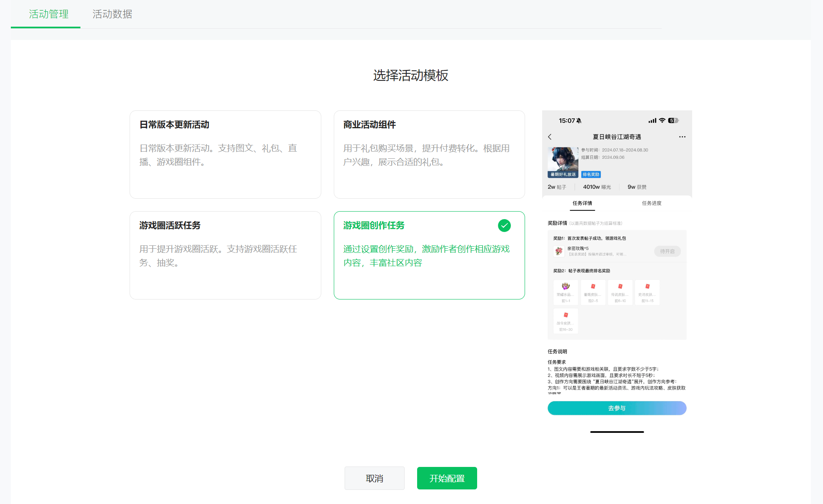
Task: Click the green 开始配置 button
Action: (x=447, y=478)
